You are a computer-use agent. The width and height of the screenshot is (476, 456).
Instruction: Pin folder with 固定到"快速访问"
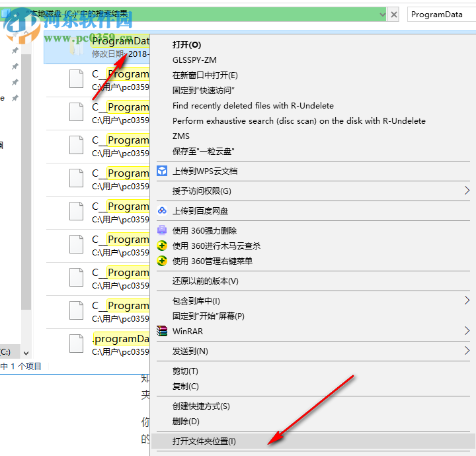pyautogui.click(x=204, y=90)
